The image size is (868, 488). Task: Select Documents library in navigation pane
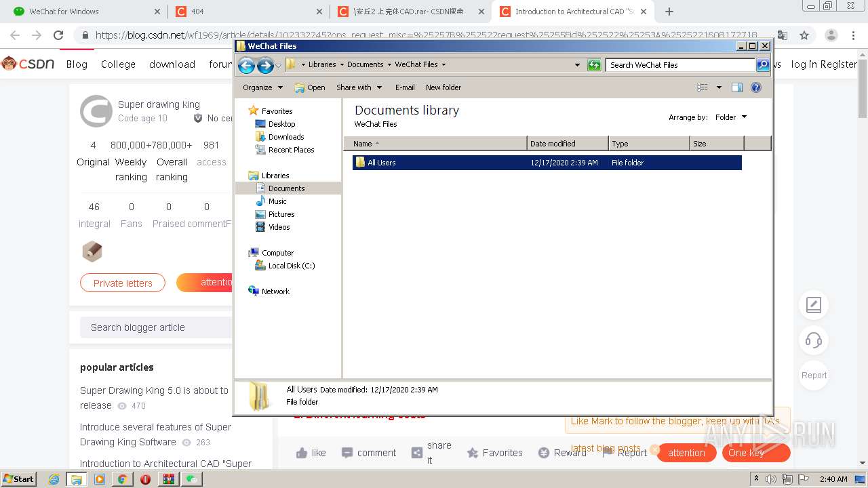point(287,188)
